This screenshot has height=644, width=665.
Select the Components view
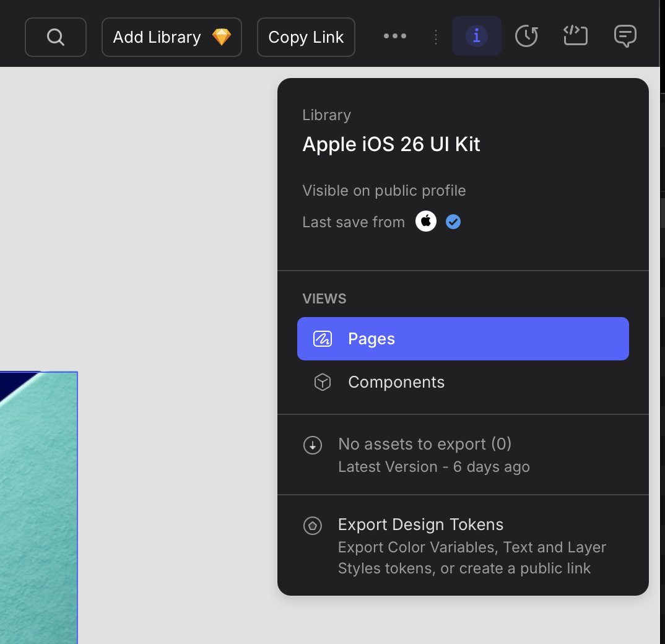[463, 382]
